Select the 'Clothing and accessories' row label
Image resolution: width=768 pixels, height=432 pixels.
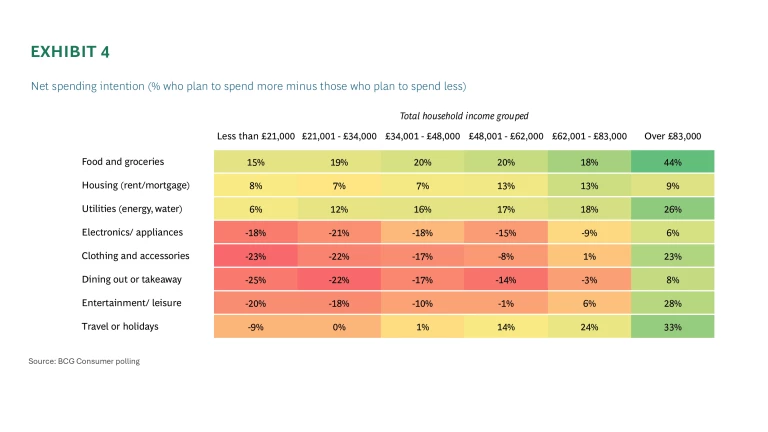(136, 255)
